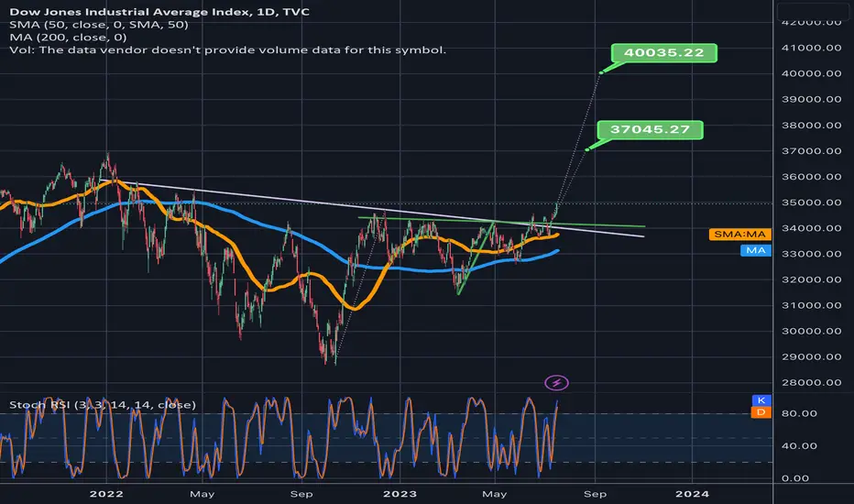The height and width of the screenshot is (504, 854).
Task: Click the 41000.00 price axis label
Action: [x=812, y=48]
